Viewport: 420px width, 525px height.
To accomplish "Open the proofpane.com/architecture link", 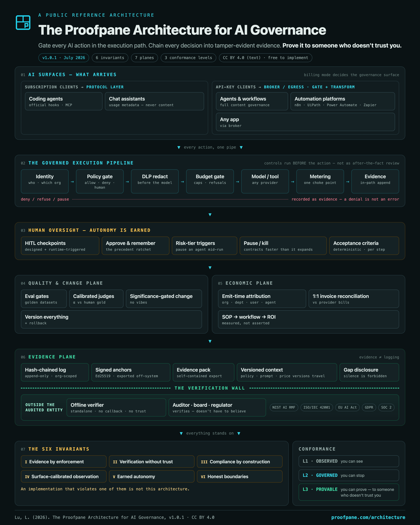I will coord(368,517).
